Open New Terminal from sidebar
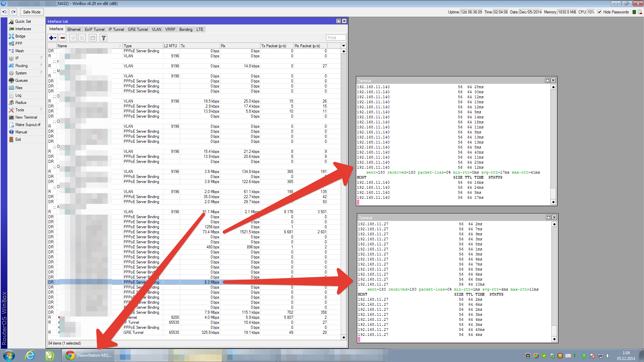Viewport: 644px width, 362px height. pos(26,117)
